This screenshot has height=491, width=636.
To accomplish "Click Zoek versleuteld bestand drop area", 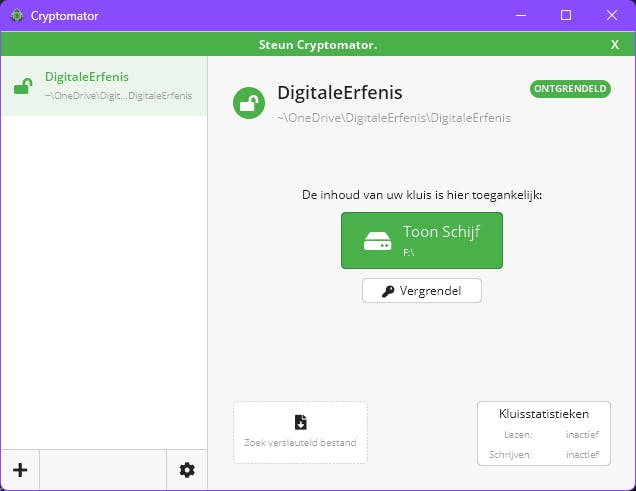I will (x=301, y=432).
